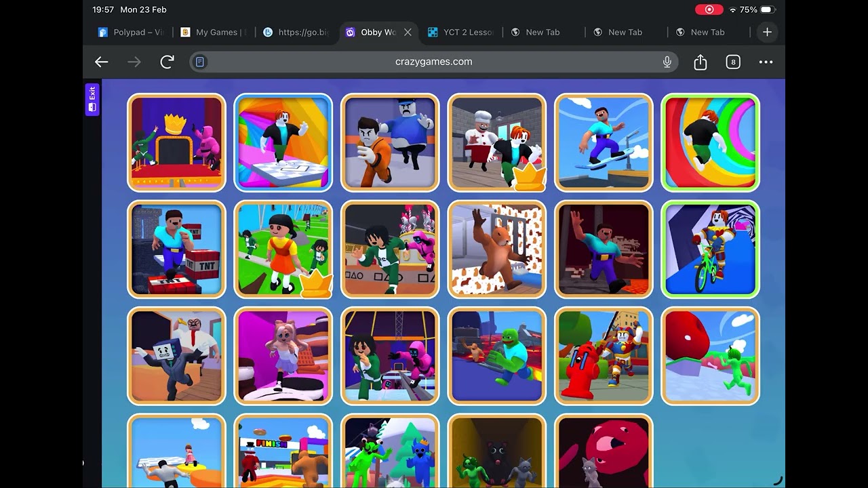Open the three-dot browser menu
Screen dimensions: 868x488
tap(766, 62)
